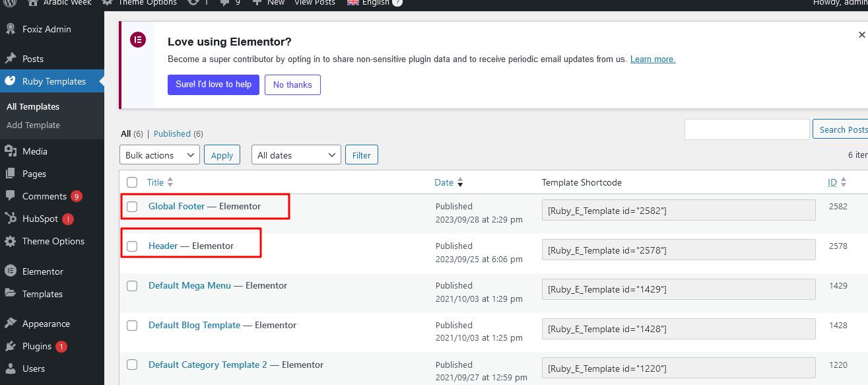Open Default Category Template 2 link
This screenshot has height=385, width=868.
click(208, 365)
